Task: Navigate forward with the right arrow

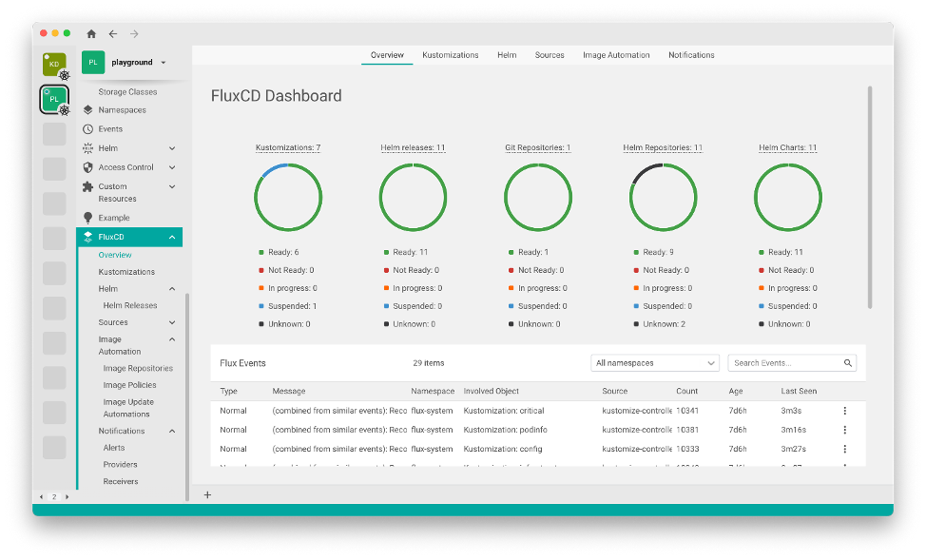Action: coord(135,33)
